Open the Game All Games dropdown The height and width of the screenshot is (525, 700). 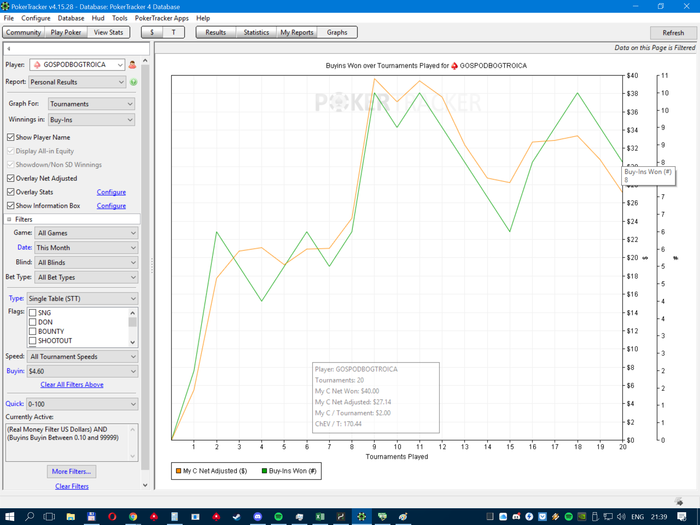tap(86, 233)
